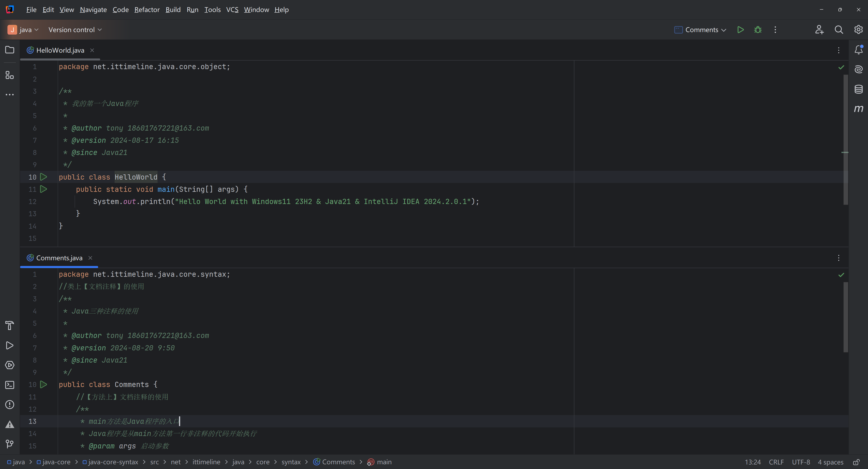Viewport: 868px width, 469px height.
Task: Click the syntax breadcrumb in navigation bar
Action: pyautogui.click(x=291, y=462)
